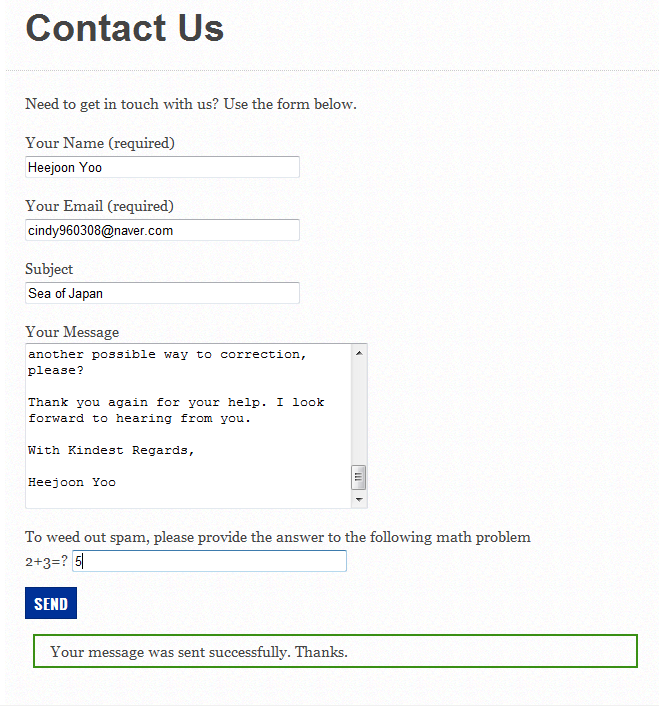This screenshot has width=659, height=707.
Task: Place cursor on "With Kindest Regards," line
Action: click(111, 450)
